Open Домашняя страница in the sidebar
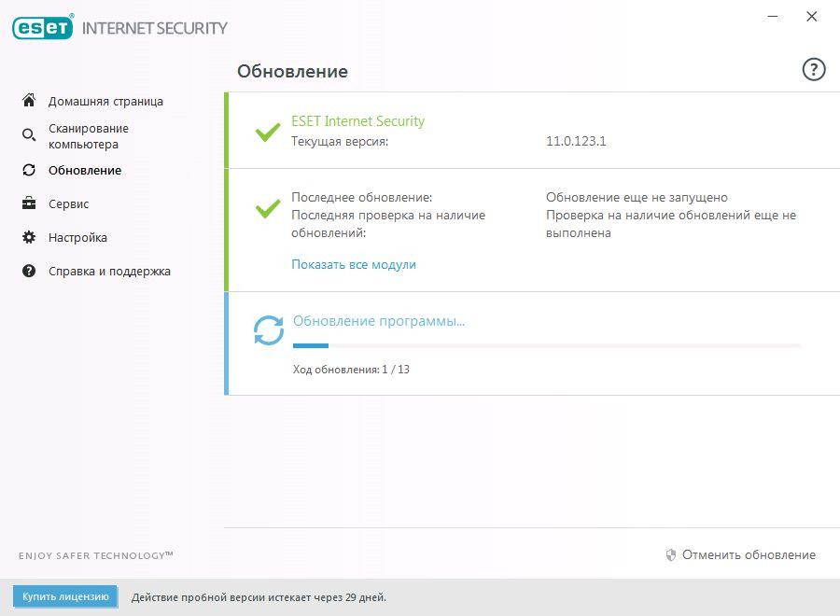This screenshot has height=616, width=840. click(105, 101)
